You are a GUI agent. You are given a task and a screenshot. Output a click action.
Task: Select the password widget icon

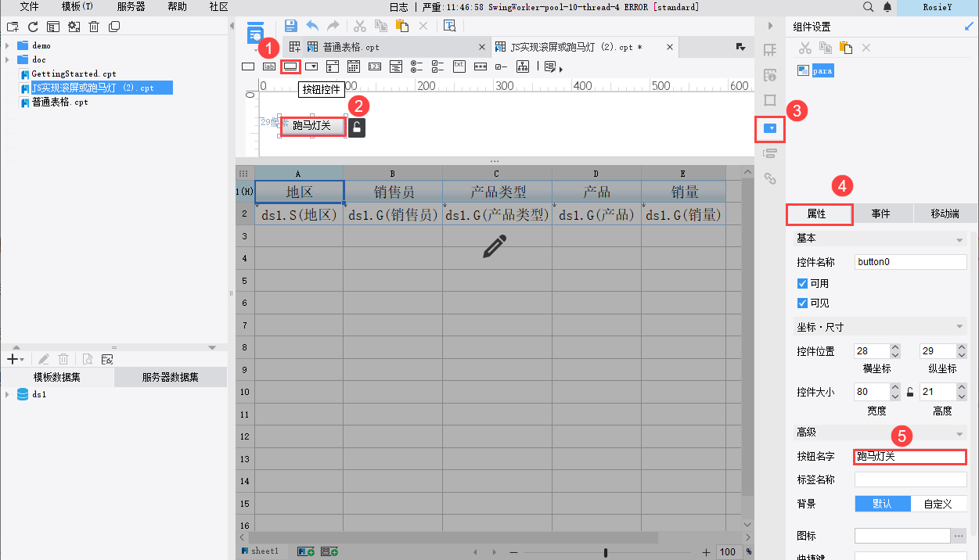481,66
